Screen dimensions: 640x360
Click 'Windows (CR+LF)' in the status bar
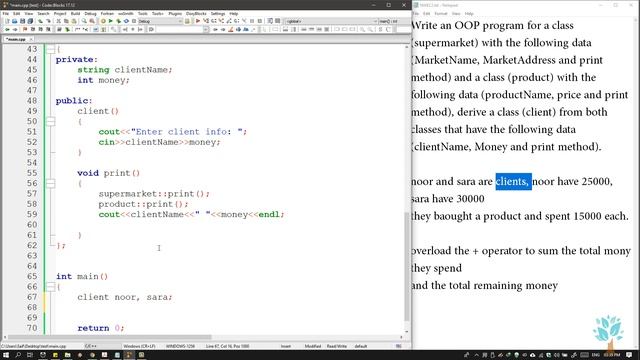point(140,346)
